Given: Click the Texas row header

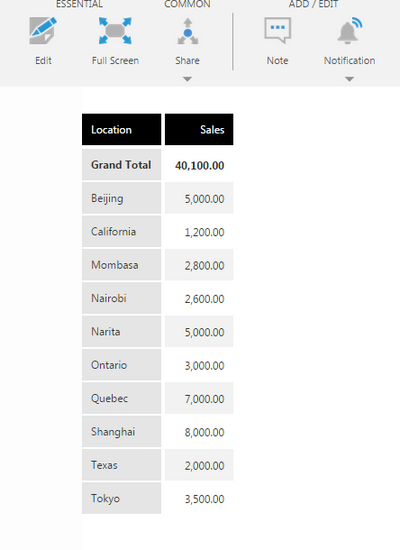Looking at the screenshot, I should click(121, 465).
